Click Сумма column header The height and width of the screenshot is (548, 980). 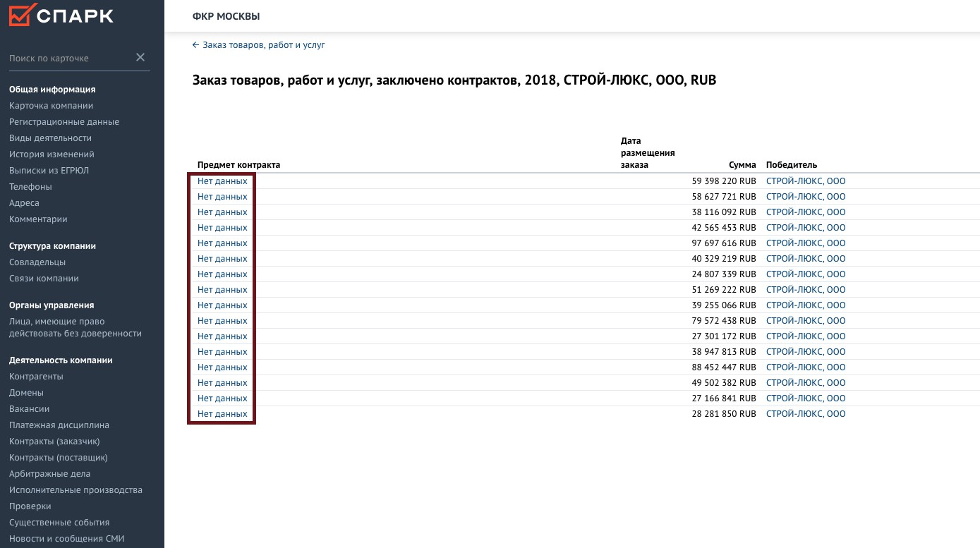click(742, 165)
